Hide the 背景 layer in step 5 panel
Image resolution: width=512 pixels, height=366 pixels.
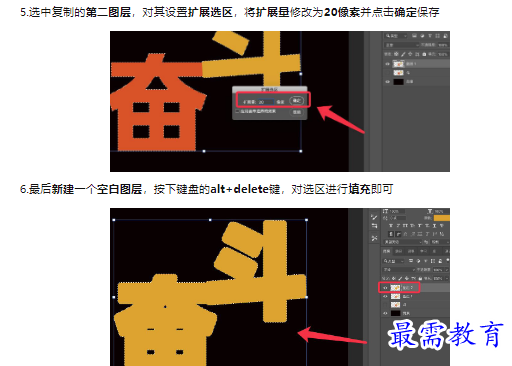coord(387,82)
